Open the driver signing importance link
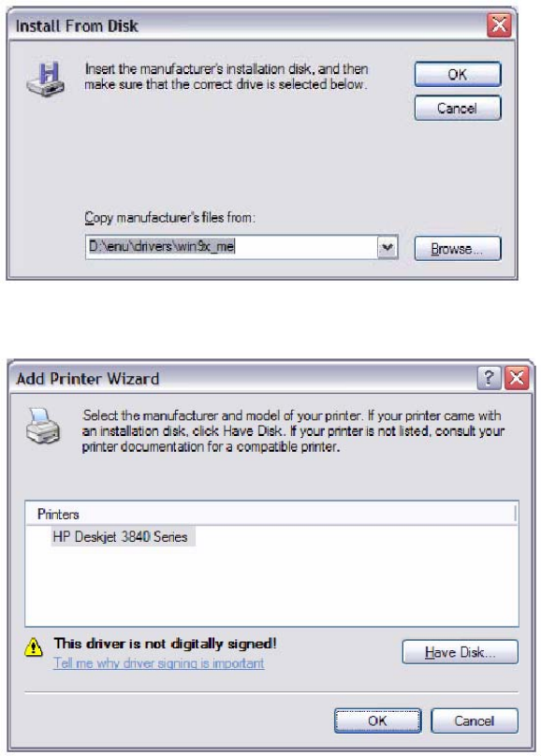Image resolution: width=541 pixels, height=756 pixels. pos(158,663)
